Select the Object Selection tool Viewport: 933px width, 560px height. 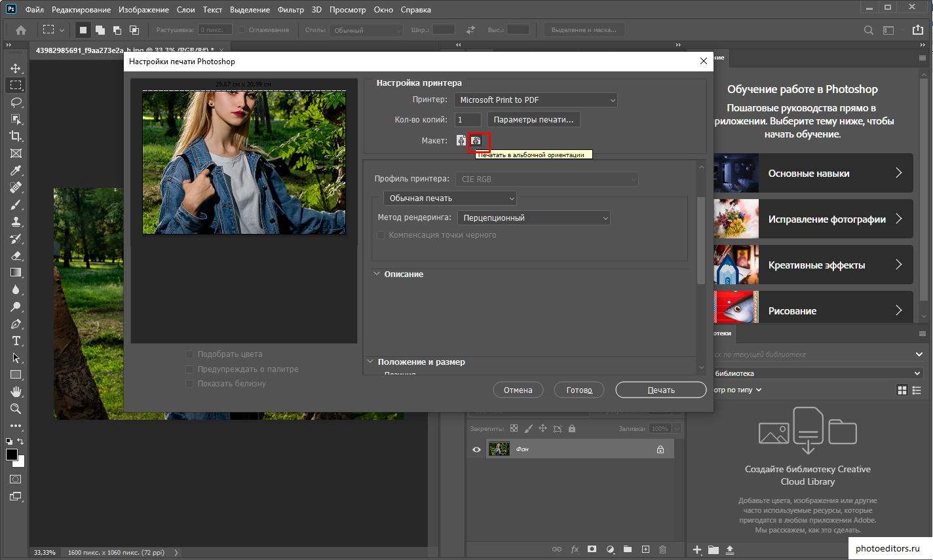[x=16, y=119]
